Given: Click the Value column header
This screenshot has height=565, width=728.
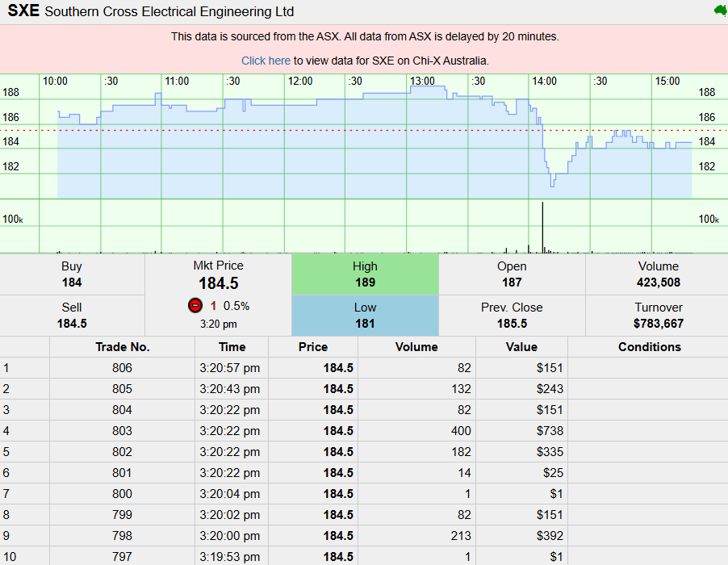Looking at the screenshot, I should pyautogui.click(x=521, y=347).
